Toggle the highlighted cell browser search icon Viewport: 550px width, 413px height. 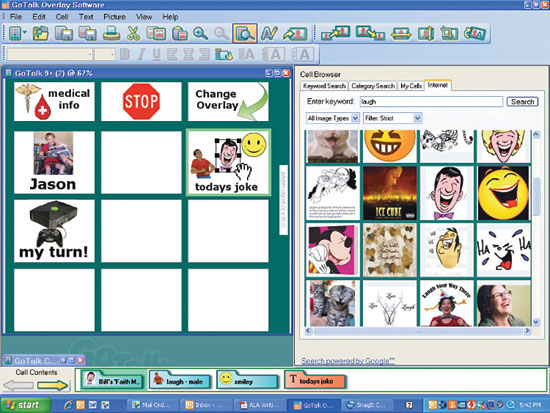[244, 33]
